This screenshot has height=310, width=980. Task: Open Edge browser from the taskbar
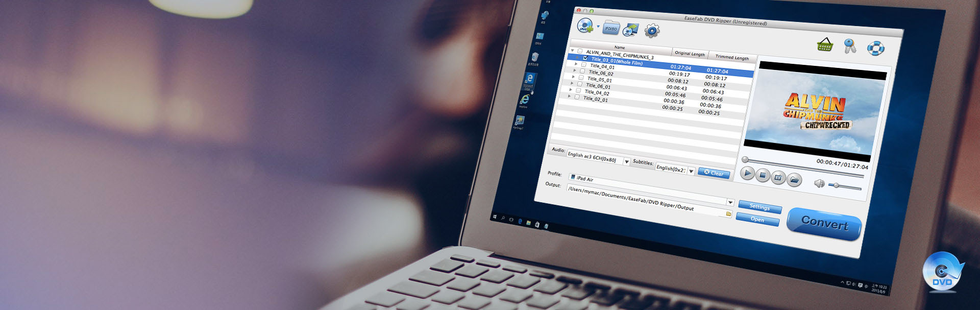(520, 221)
